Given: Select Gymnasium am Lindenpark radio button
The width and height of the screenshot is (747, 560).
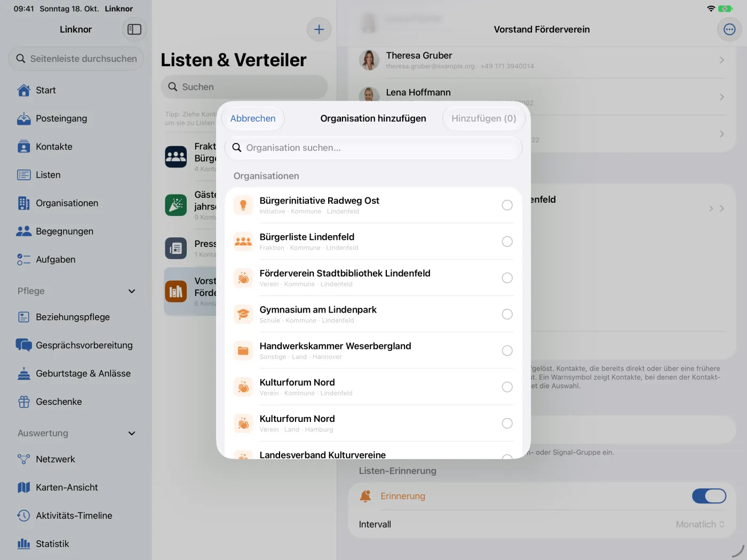Looking at the screenshot, I should [x=507, y=314].
